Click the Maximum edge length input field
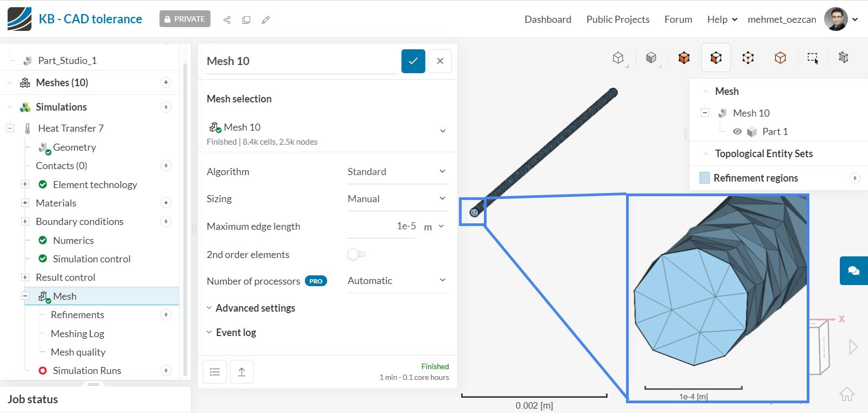 coord(382,227)
